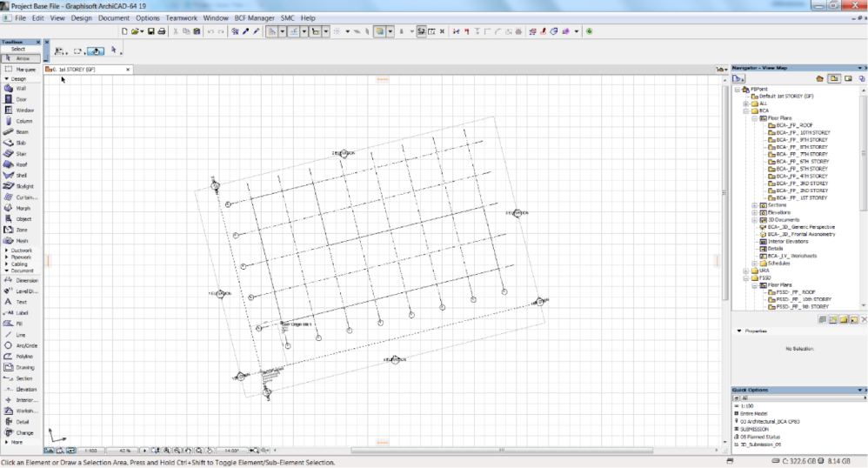Open BCA-_3D_ Generic Perspective view
The image size is (868, 468).
click(801, 227)
